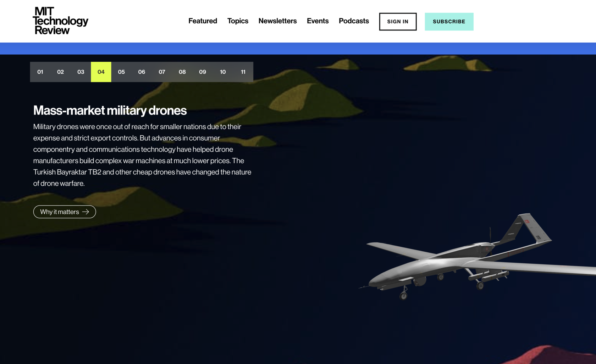Open the Topics menu
This screenshot has width=596, height=364.
[238, 21]
